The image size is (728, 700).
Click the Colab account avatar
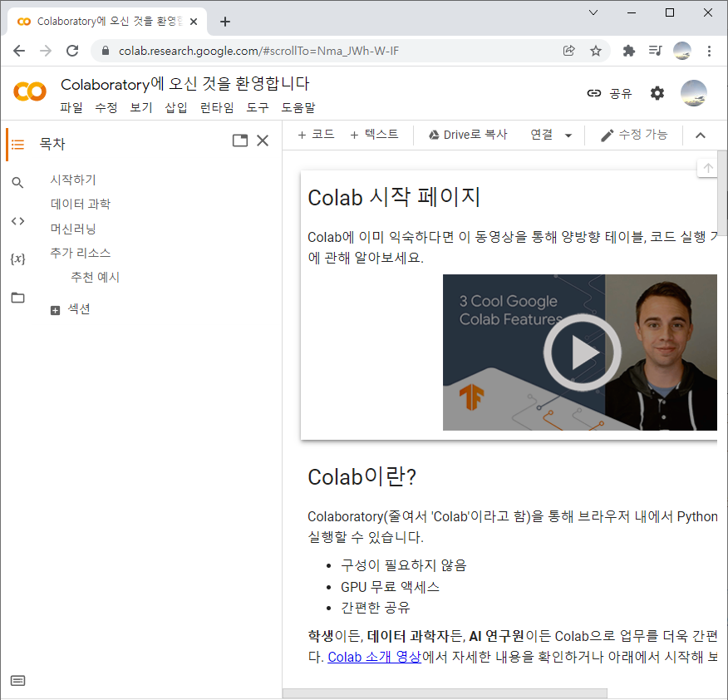(x=694, y=93)
